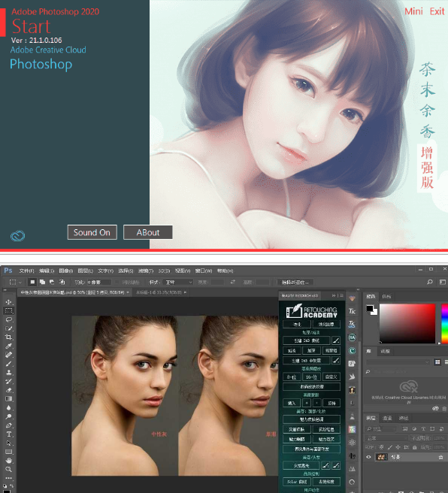This screenshot has width=448, height=493.
Task: Select the Zoom tool
Action: click(8, 470)
